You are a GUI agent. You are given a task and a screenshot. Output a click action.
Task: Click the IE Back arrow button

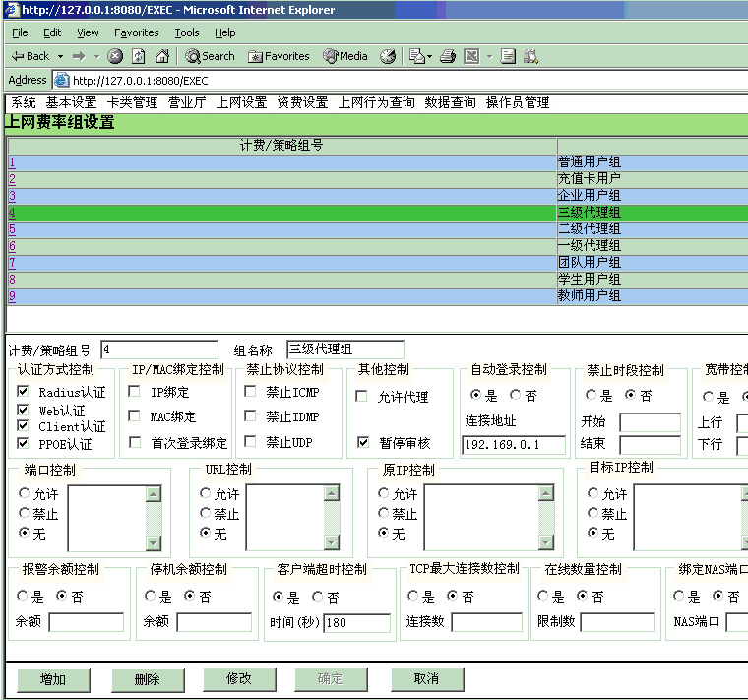30,56
